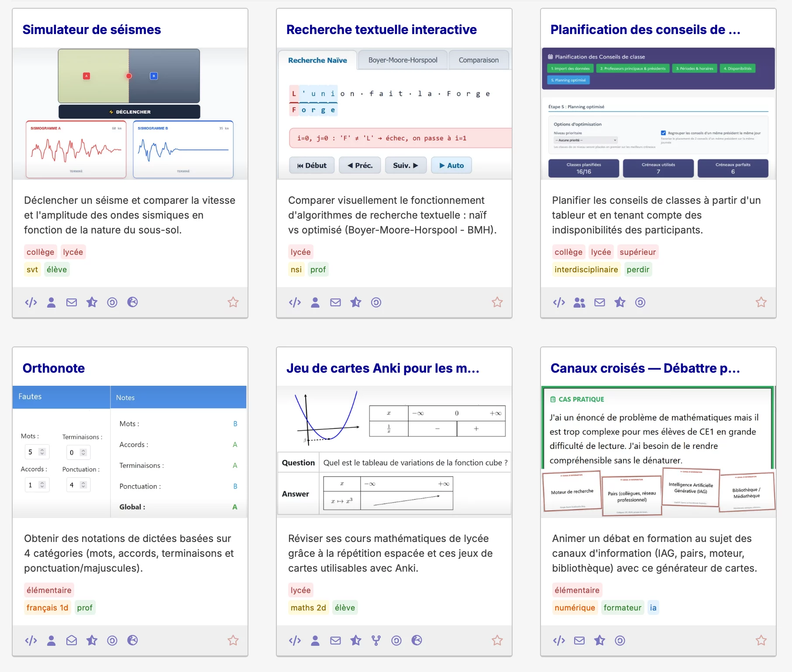Toggle favorite star on Orthonote card
Image resolution: width=792 pixels, height=672 pixels.
233,641
